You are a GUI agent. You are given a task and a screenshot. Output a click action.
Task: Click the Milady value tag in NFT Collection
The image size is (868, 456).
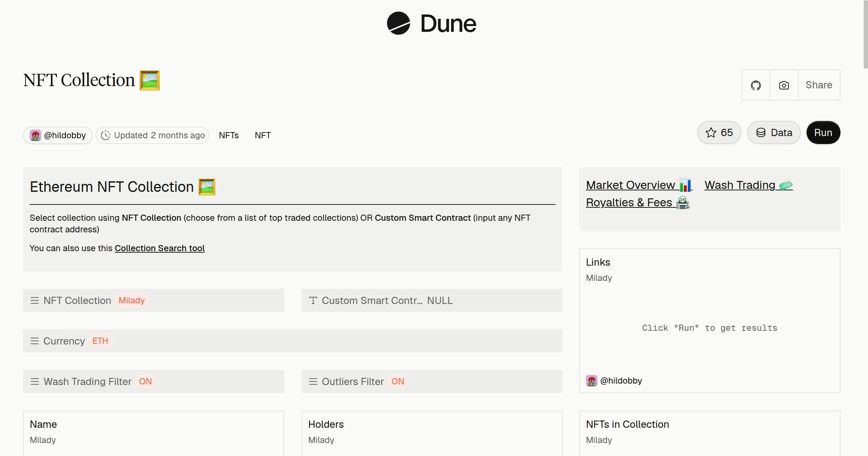(x=132, y=300)
